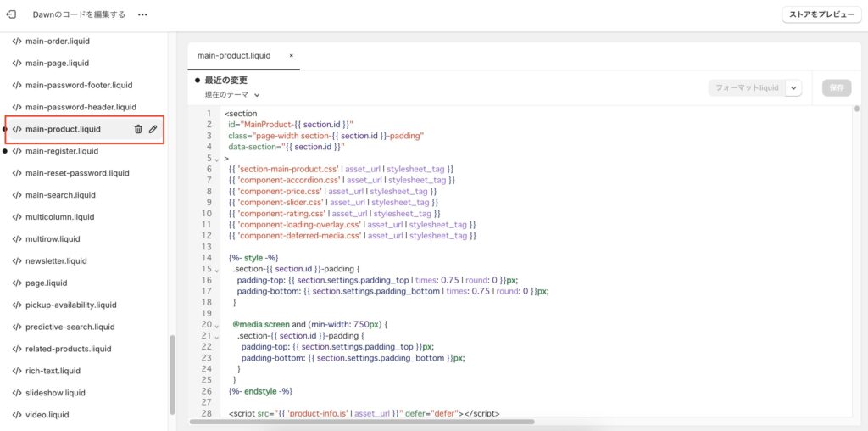Open the three-dot more actions menu
Image resolution: width=868 pixels, height=431 pixels.
pyautogui.click(x=142, y=15)
